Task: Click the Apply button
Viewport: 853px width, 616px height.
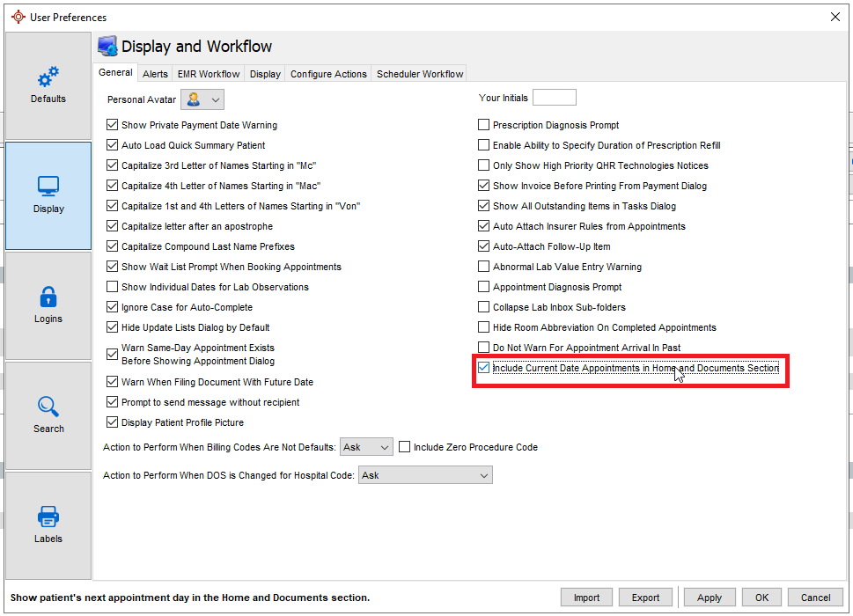Action: tap(709, 598)
